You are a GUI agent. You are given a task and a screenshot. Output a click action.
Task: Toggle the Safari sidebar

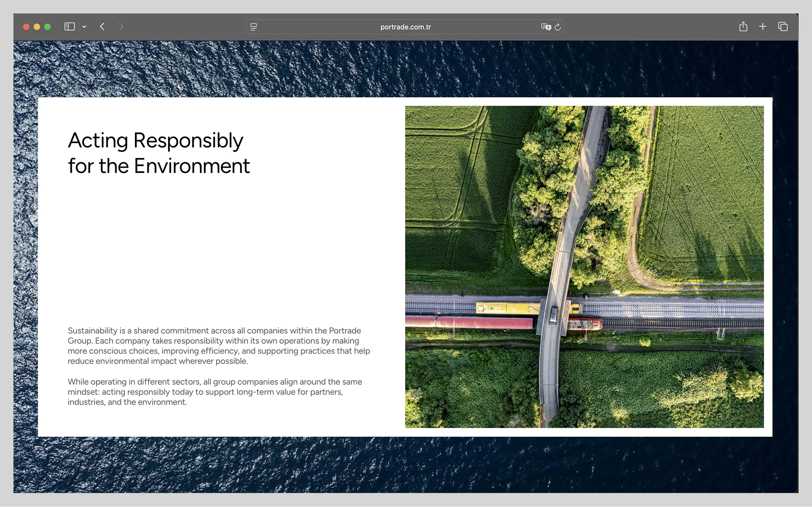click(69, 27)
